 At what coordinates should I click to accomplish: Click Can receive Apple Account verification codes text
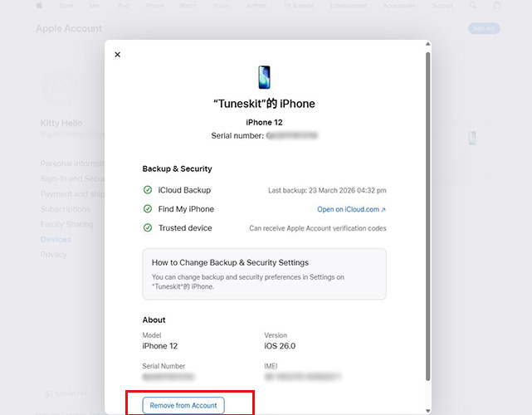(x=318, y=228)
